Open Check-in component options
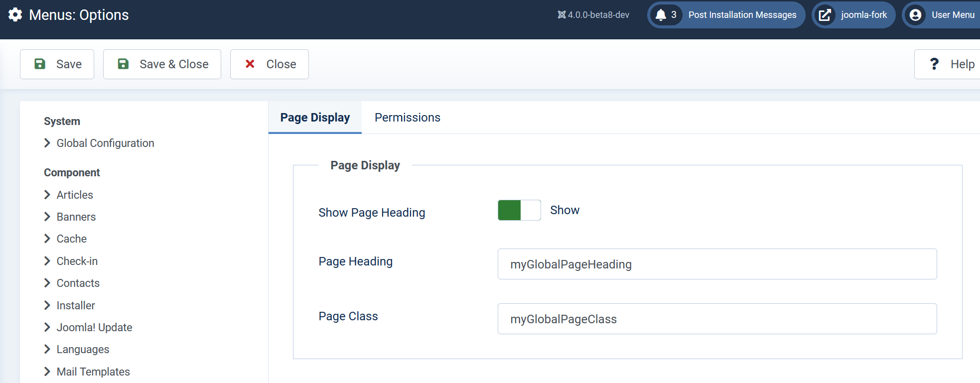Screen dimensions: 980x383 (77, 261)
